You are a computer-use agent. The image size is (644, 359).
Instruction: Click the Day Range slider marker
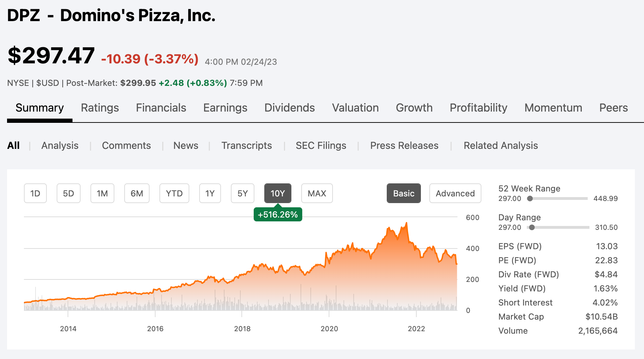click(532, 227)
